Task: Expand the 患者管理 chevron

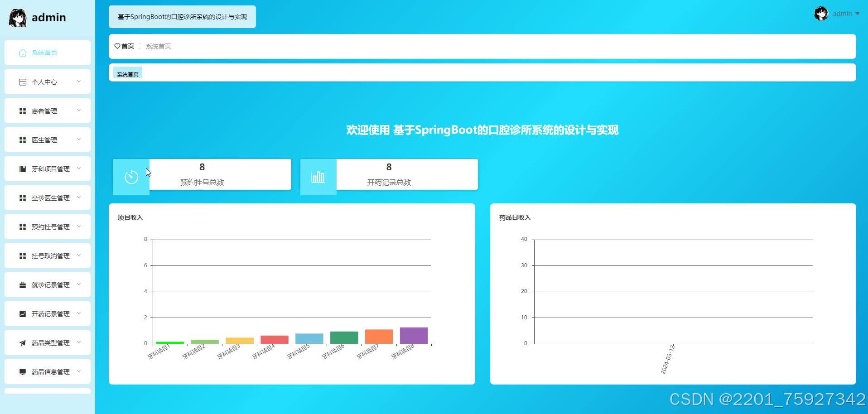Action: coord(79,111)
